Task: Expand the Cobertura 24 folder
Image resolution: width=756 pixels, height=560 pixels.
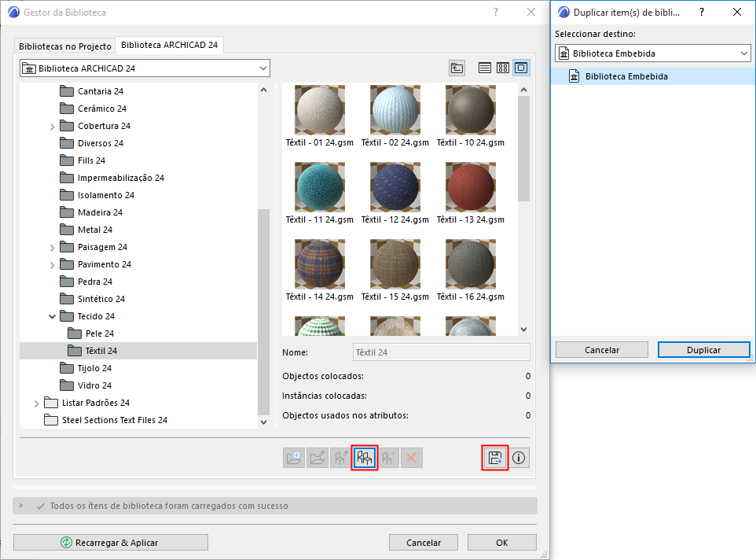Action: click(x=52, y=127)
